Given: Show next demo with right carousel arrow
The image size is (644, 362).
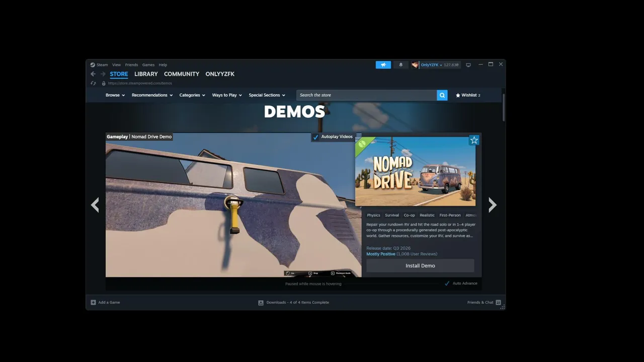Looking at the screenshot, I should pos(493,205).
